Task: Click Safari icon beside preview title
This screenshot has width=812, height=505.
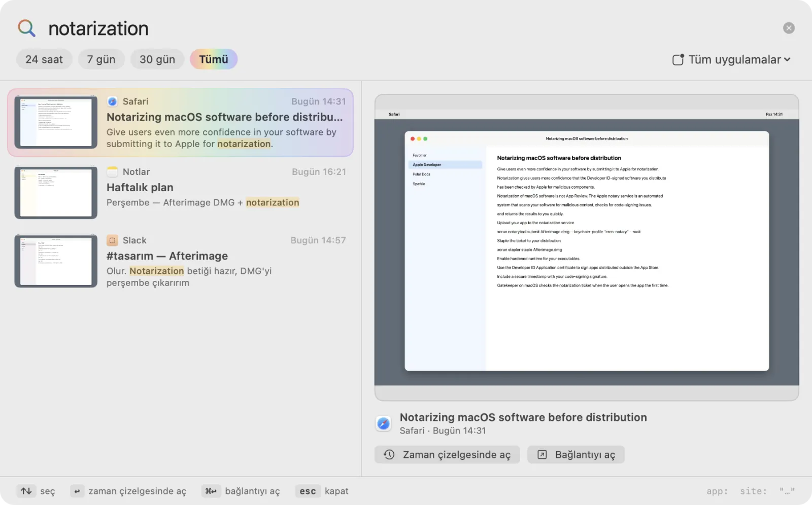Action: (384, 423)
